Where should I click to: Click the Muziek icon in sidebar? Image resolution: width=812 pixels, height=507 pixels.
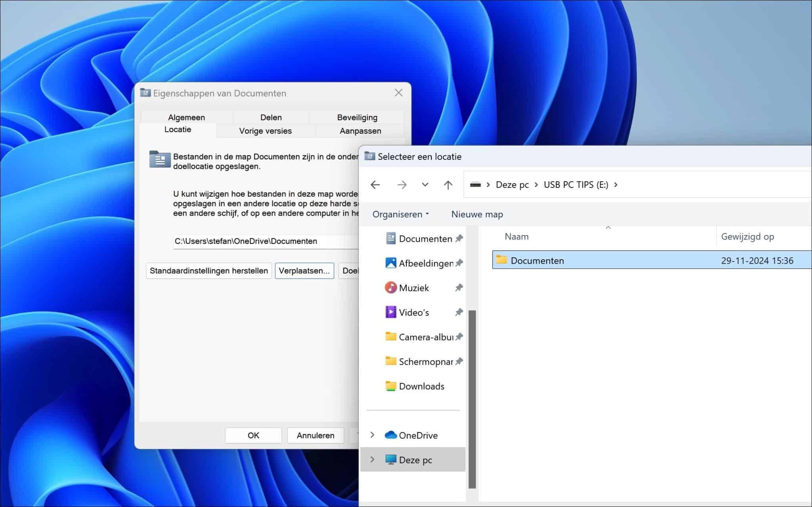pos(391,288)
